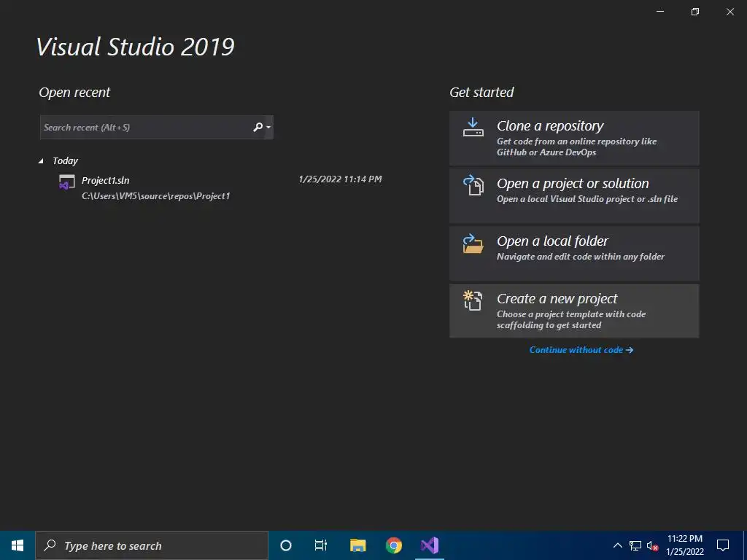Click the network status tray icon

[x=635, y=545]
